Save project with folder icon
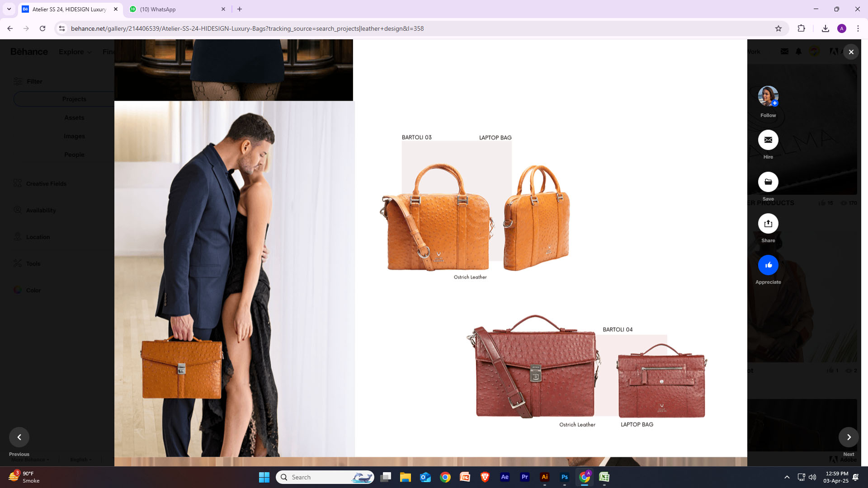Viewport: 868px width, 488px height. coord(768,182)
